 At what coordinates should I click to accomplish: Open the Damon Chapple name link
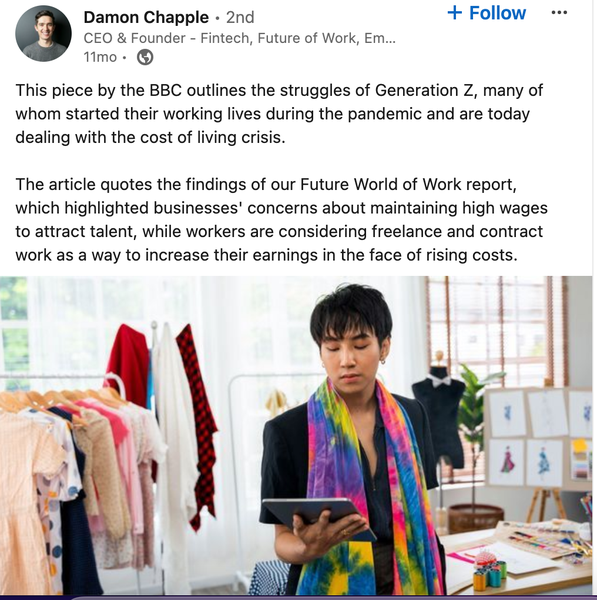[146, 17]
